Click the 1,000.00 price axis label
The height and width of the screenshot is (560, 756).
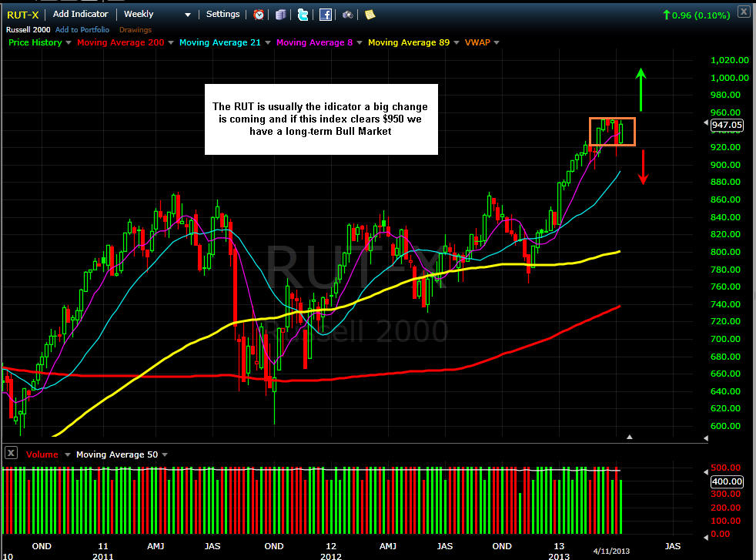730,78
